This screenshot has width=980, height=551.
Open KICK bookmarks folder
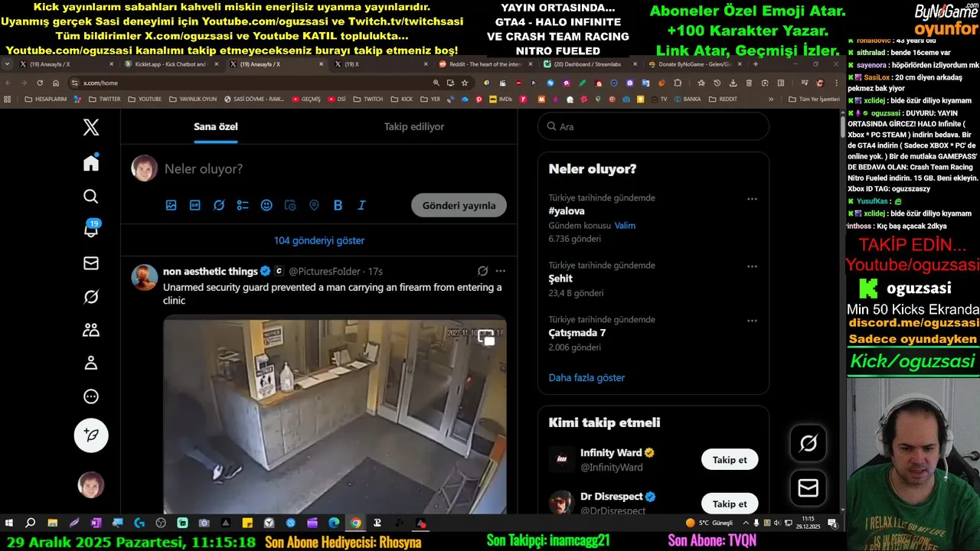pos(401,99)
